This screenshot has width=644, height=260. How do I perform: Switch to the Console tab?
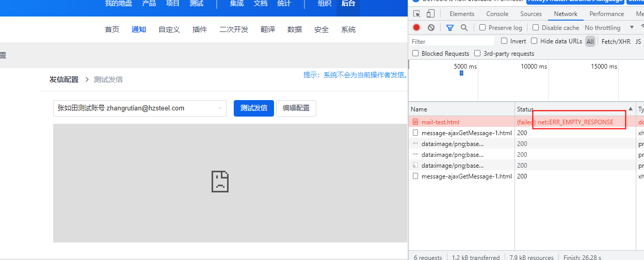[497, 14]
